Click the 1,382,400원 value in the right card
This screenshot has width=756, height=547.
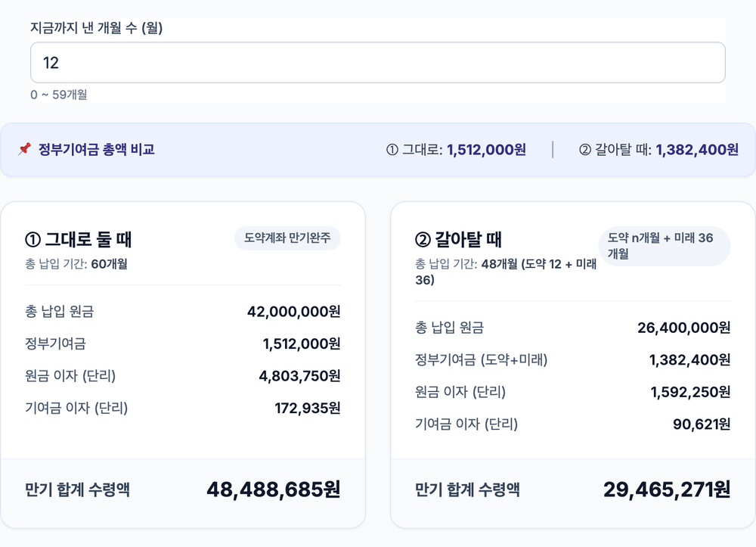[x=690, y=360]
